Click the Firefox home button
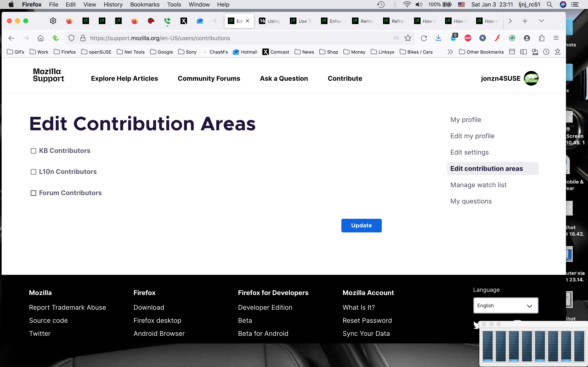Viewport: 588px width, 367px height. coord(41,38)
